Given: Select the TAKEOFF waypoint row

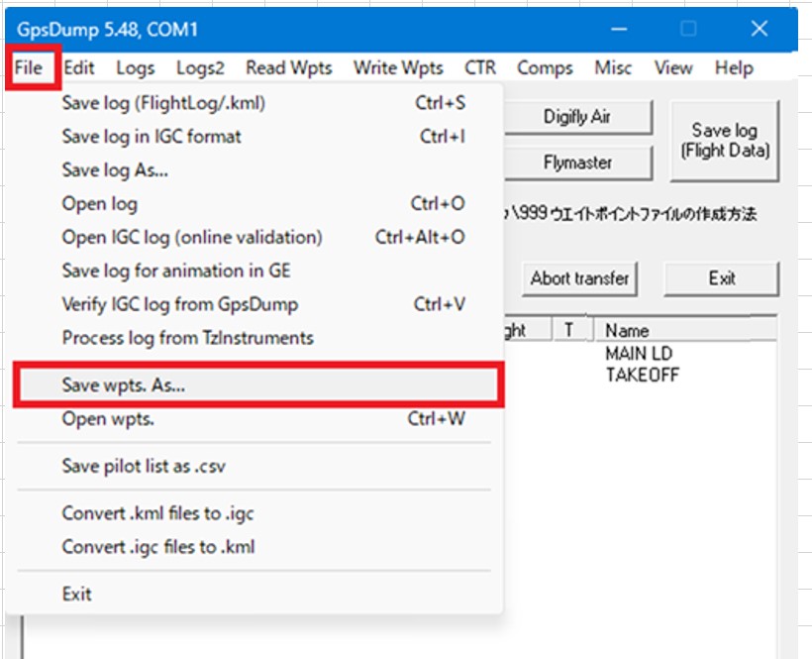Looking at the screenshot, I should pos(642,375).
